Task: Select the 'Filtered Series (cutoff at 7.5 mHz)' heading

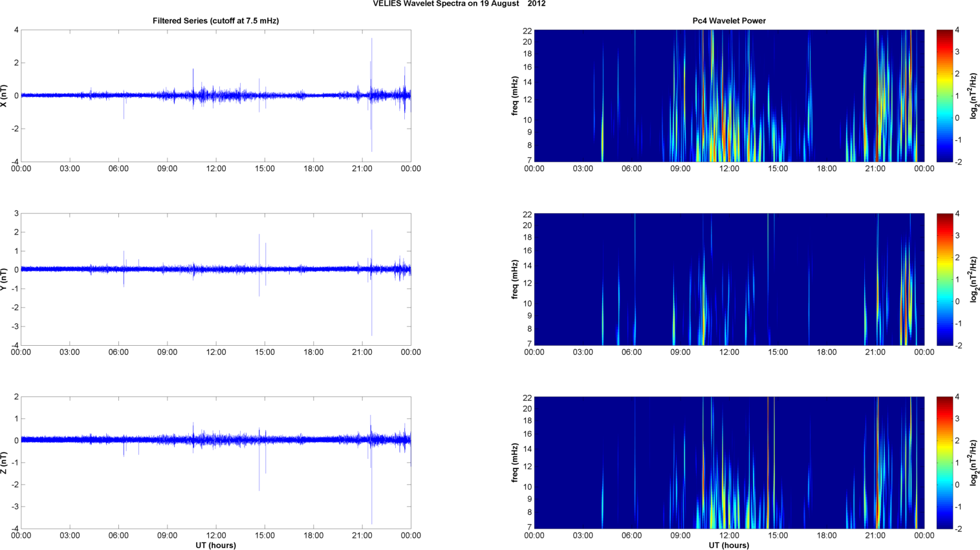Action: pos(215,21)
